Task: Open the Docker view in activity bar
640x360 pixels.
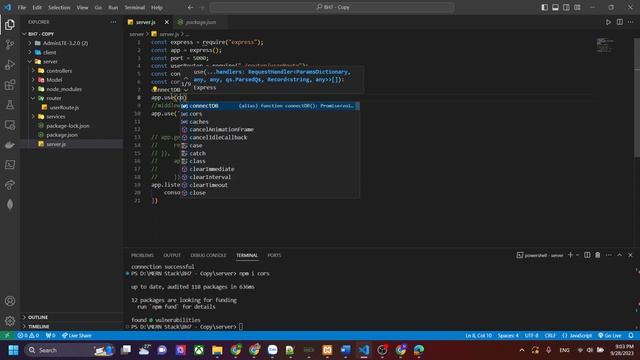Action: (10, 144)
